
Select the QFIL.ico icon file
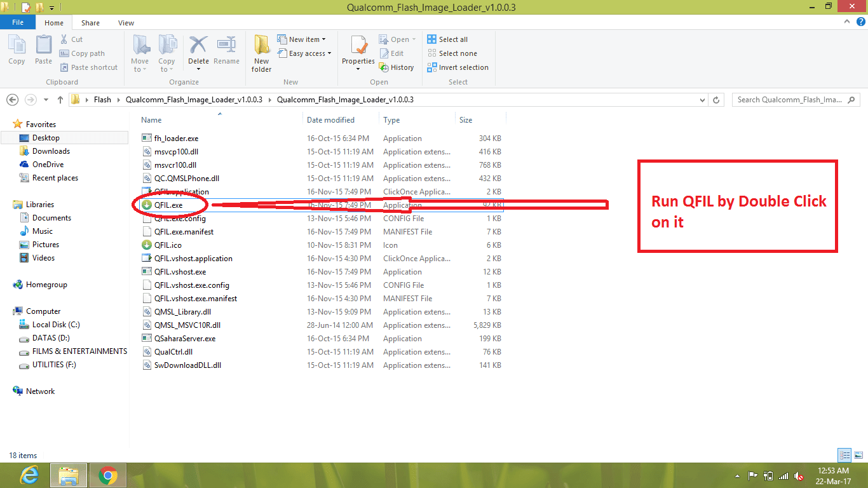168,245
